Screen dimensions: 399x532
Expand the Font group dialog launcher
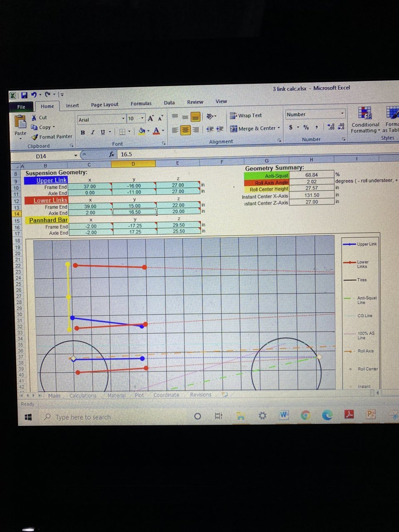tap(164, 143)
